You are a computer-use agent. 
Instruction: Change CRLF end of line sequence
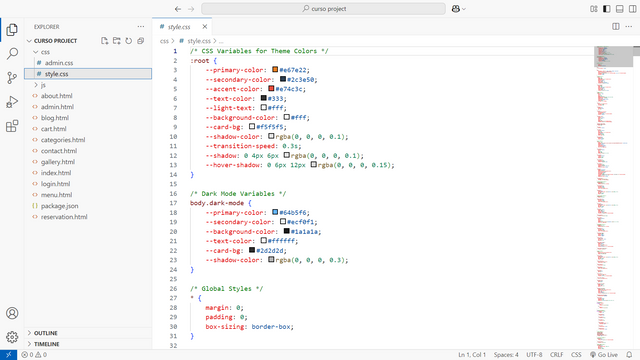coord(556,355)
